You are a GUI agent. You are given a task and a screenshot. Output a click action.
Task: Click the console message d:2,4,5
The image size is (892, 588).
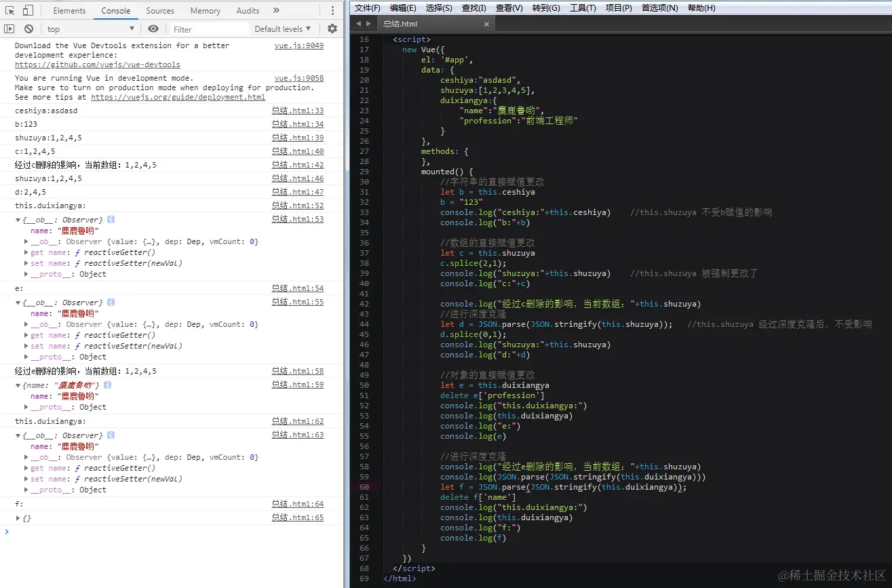31,192
